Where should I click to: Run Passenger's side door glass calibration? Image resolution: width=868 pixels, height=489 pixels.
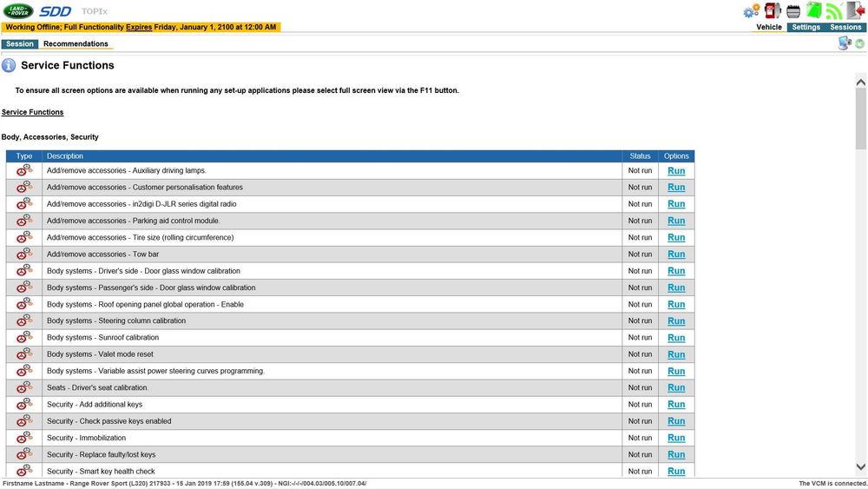676,287
